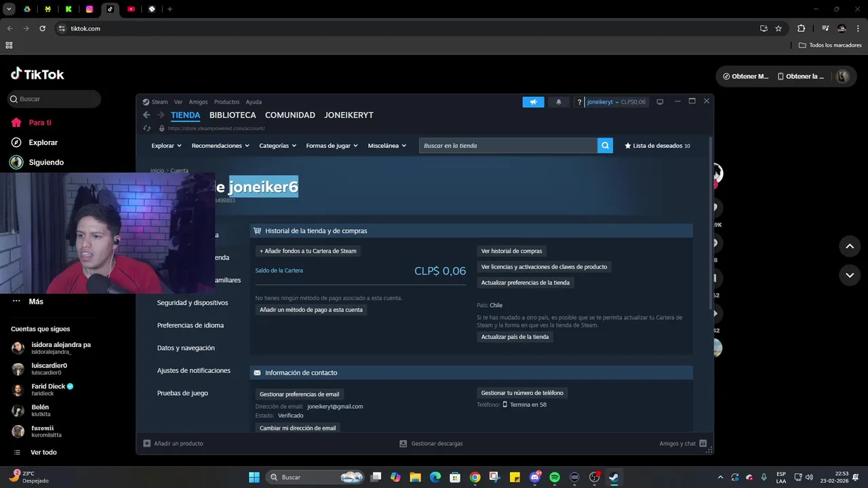Click Gestionar tu número de teléfono
Screen dimensions: 868x488
coord(522,392)
